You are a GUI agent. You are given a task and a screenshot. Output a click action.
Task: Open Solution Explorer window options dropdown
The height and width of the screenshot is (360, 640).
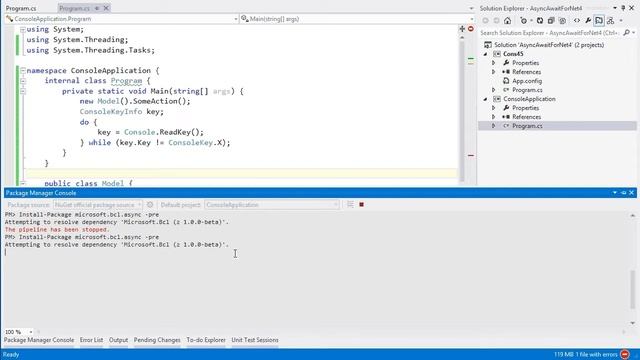click(615, 8)
